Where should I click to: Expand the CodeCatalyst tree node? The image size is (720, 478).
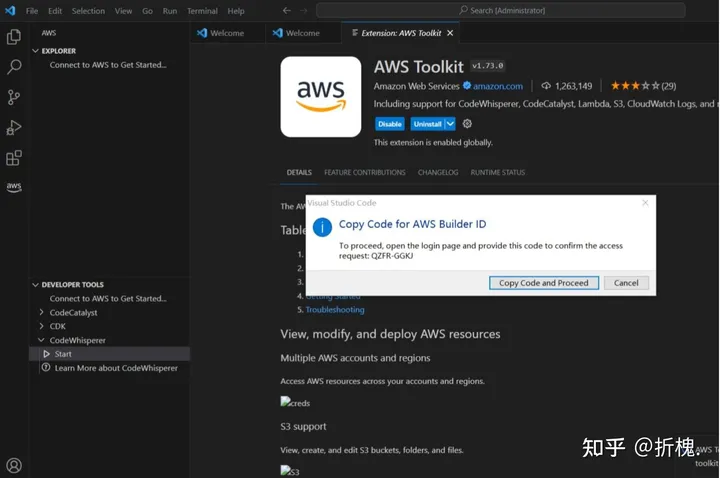[41, 312]
